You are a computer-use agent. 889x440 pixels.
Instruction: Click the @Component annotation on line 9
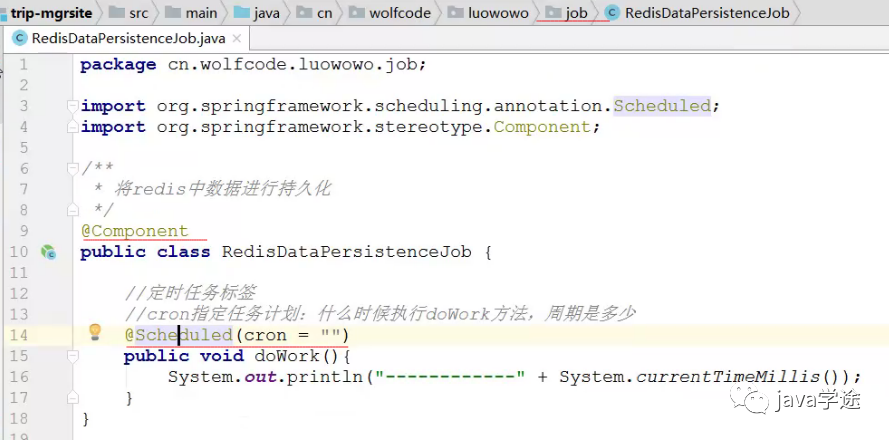point(134,231)
